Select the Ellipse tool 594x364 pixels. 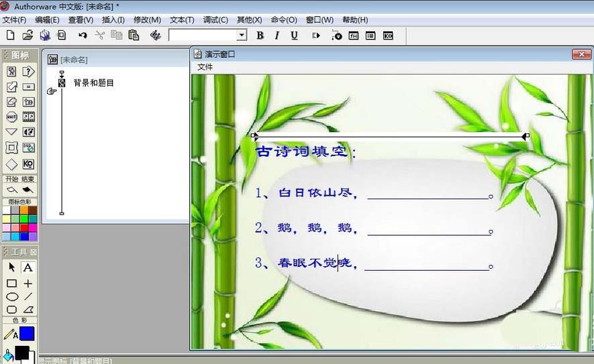[11, 297]
